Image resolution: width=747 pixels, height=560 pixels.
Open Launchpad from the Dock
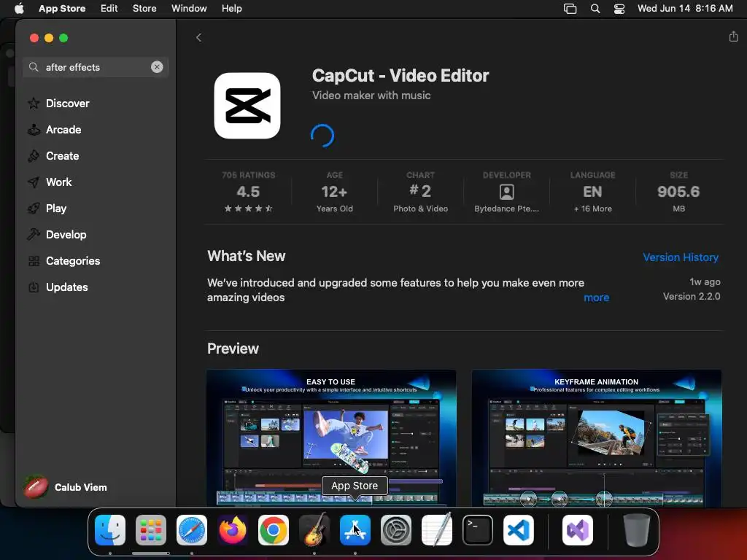pyautogui.click(x=151, y=530)
